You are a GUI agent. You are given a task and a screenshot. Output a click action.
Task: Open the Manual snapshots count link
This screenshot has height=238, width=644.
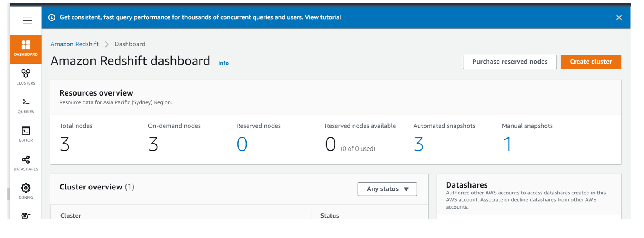pyautogui.click(x=507, y=144)
